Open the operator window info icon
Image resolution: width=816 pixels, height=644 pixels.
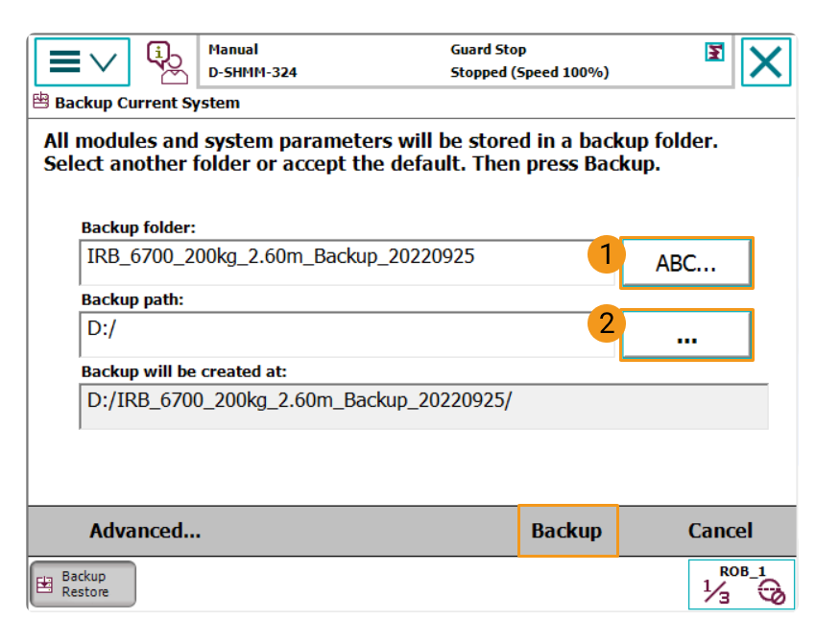(x=167, y=62)
